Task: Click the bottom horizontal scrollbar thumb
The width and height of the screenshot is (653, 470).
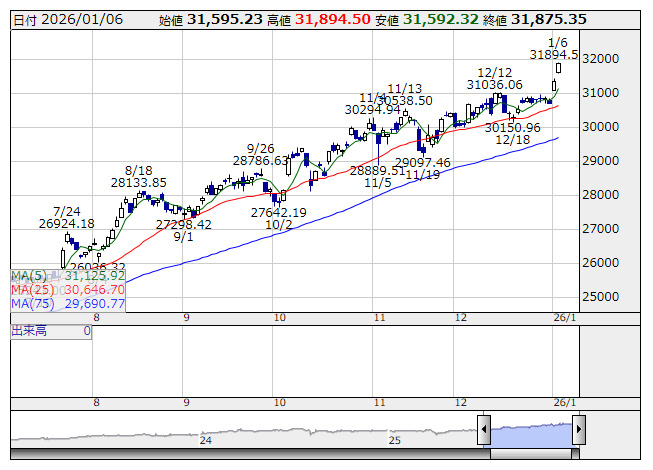Action: [531, 454]
